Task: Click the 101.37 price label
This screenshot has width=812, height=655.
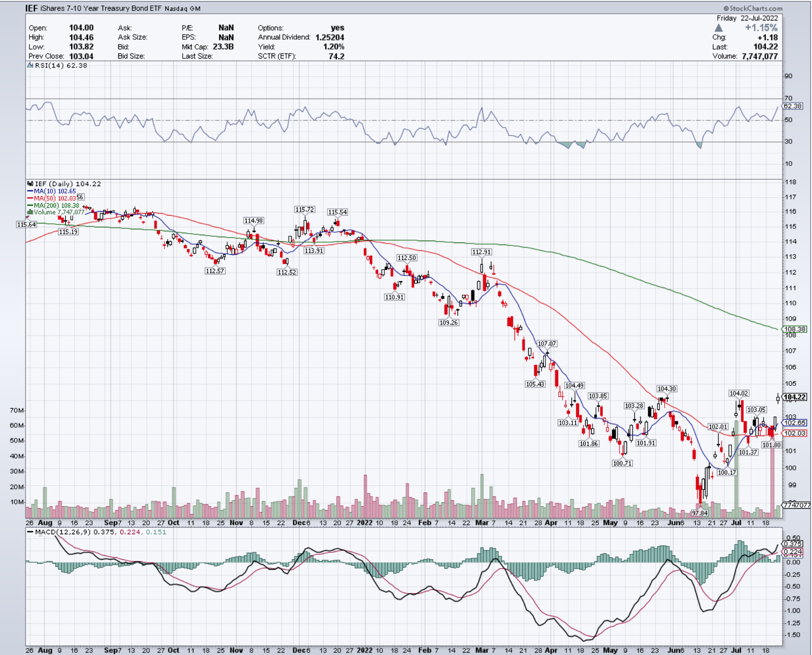Action: tap(748, 452)
